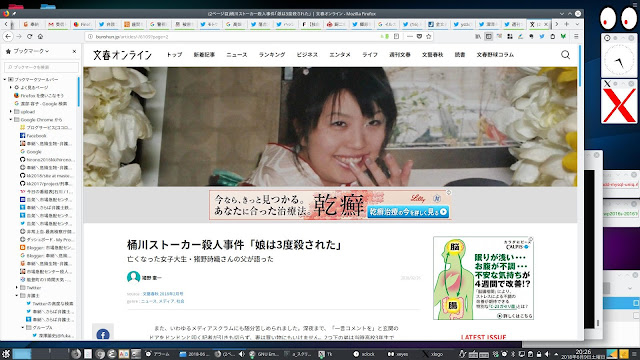The height and width of the screenshot is (360, 640).
Task: Close the active Bunshun tab
Action: tap(546, 24)
